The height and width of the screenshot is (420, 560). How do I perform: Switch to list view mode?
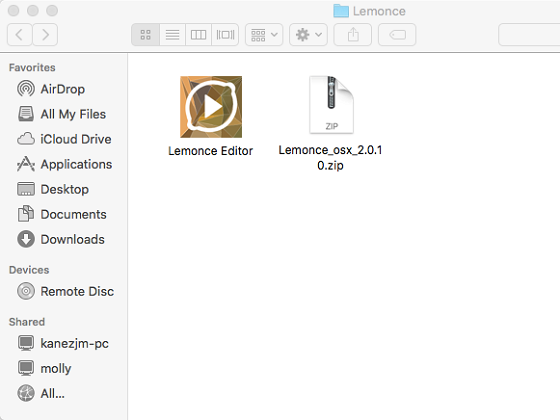[x=172, y=35]
